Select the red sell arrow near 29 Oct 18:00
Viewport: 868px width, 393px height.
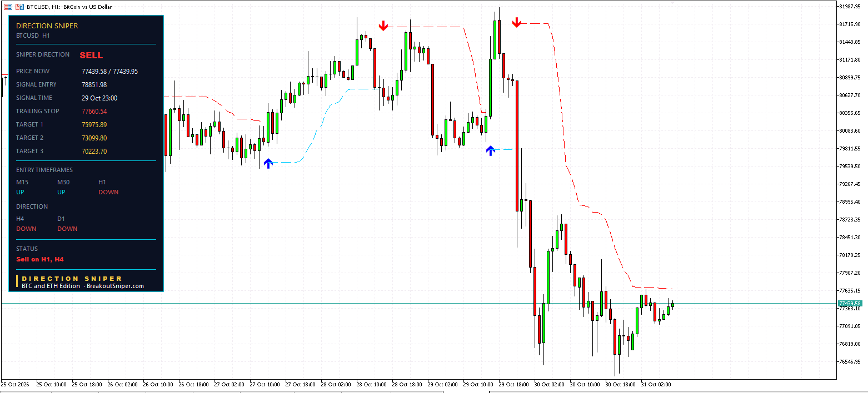click(517, 22)
